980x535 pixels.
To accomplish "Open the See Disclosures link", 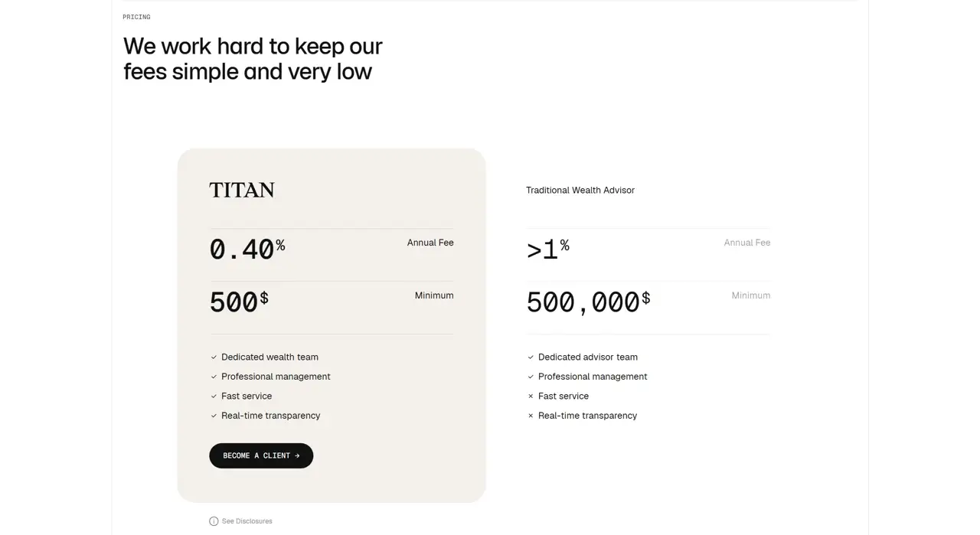I will [x=247, y=521].
